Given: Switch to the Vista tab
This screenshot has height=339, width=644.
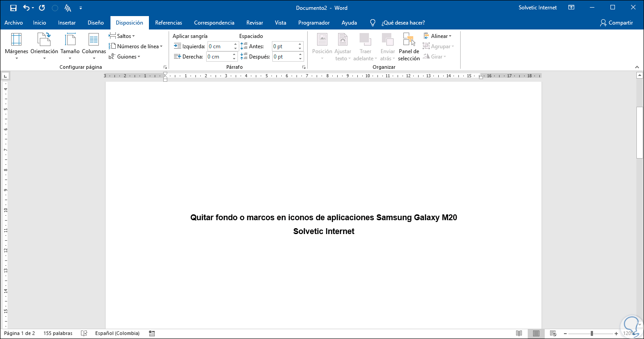Looking at the screenshot, I should tap(280, 23).
